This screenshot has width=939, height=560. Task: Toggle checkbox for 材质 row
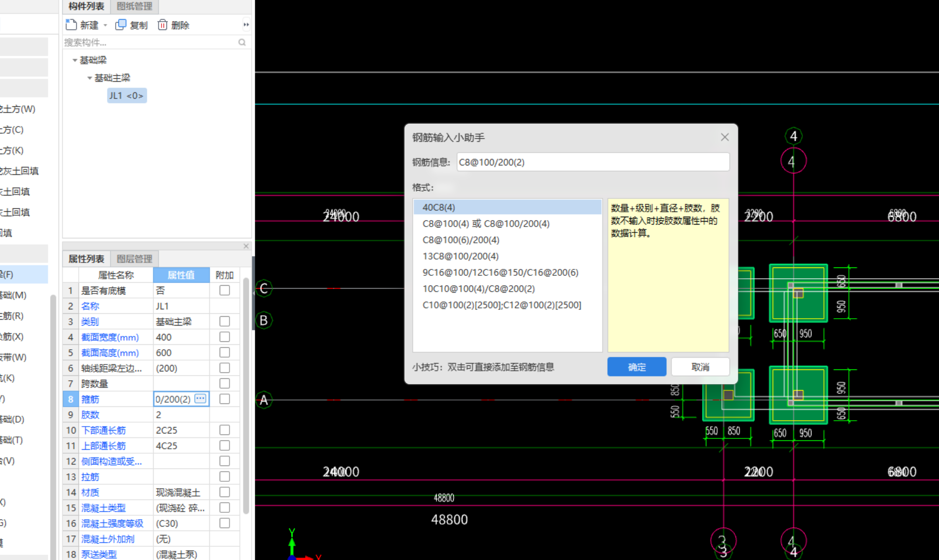click(225, 492)
